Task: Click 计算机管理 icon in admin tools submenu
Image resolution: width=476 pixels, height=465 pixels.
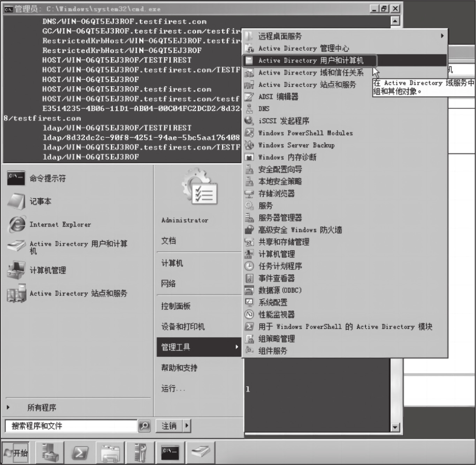Action: click(249, 254)
